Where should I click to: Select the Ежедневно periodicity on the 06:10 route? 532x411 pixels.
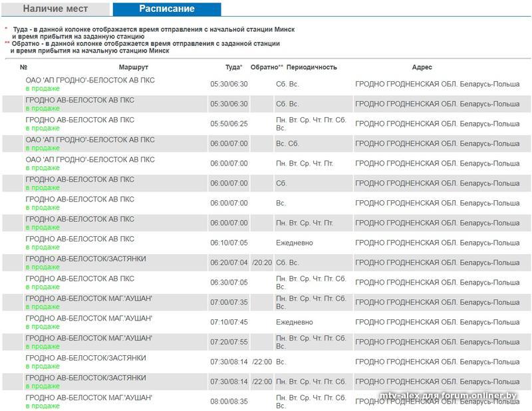pyautogui.click(x=295, y=243)
